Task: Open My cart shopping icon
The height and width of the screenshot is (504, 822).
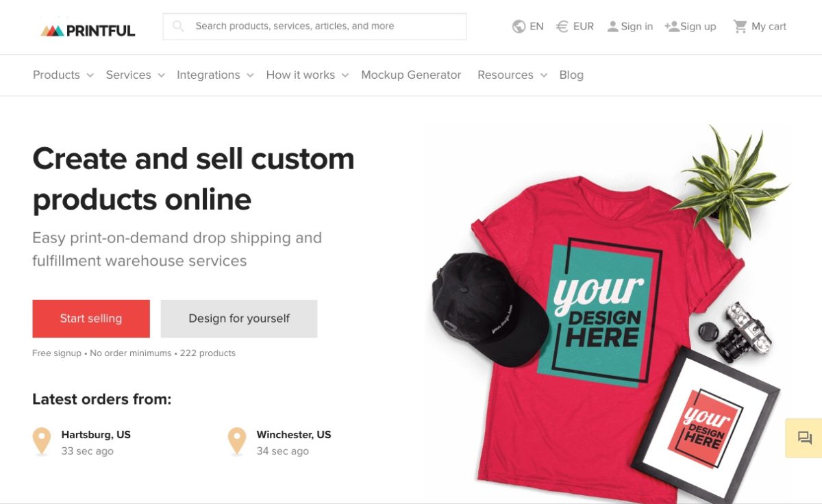Action: pos(740,26)
